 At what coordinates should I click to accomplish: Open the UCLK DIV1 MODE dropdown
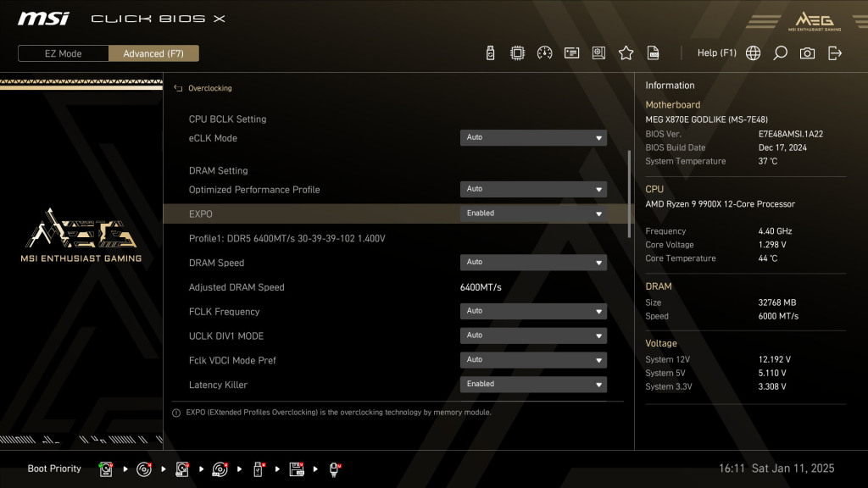[533, 335]
